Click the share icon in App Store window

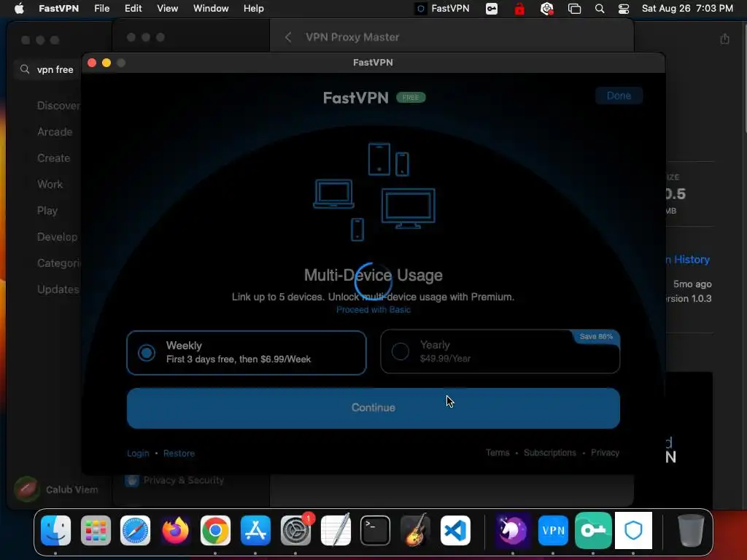(x=724, y=39)
